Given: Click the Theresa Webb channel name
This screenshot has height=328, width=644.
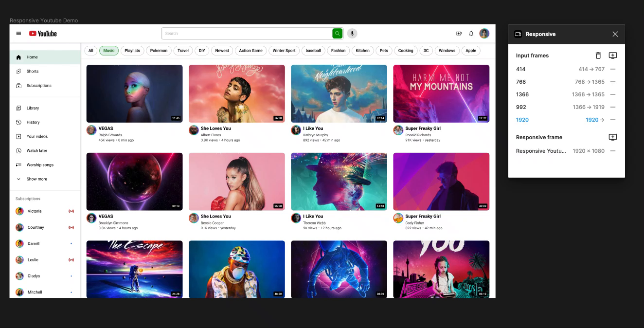Looking at the screenshot, I should tap(314, 223).
